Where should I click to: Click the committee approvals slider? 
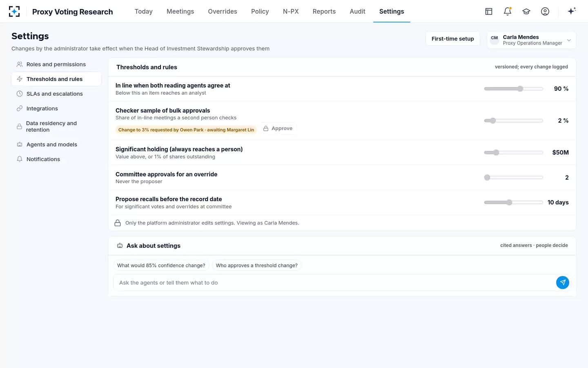514,177
